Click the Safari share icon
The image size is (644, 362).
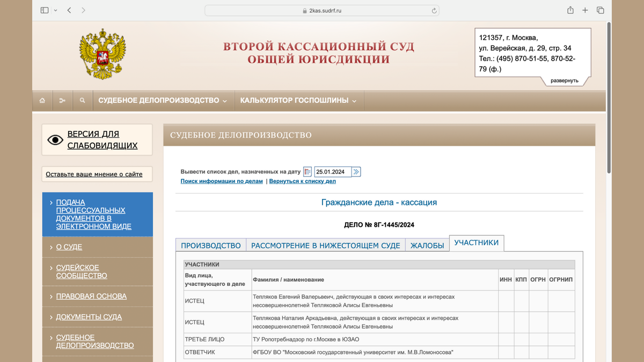click(x=570, y=10)
